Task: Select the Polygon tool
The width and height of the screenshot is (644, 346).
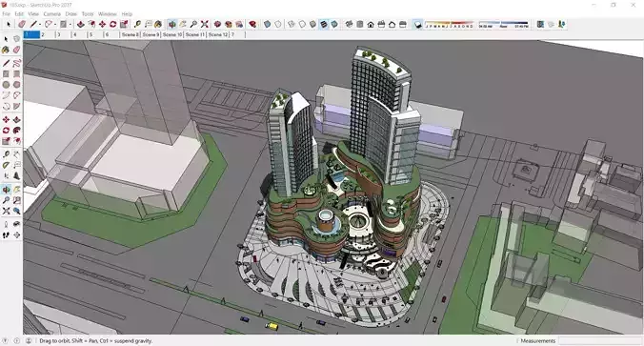Action: 16,85
